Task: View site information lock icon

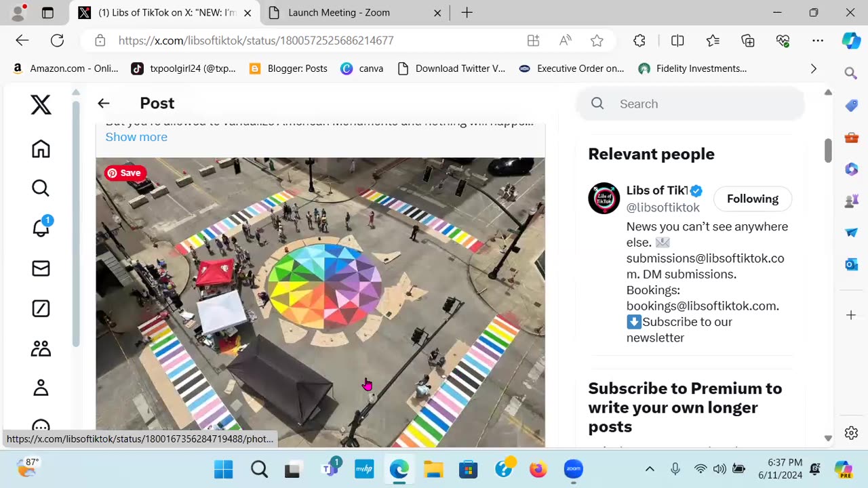Action: point(100,41)
